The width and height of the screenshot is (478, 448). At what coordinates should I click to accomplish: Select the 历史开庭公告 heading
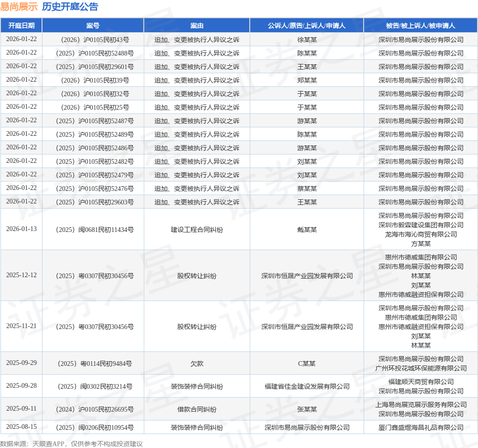point(70,7)
